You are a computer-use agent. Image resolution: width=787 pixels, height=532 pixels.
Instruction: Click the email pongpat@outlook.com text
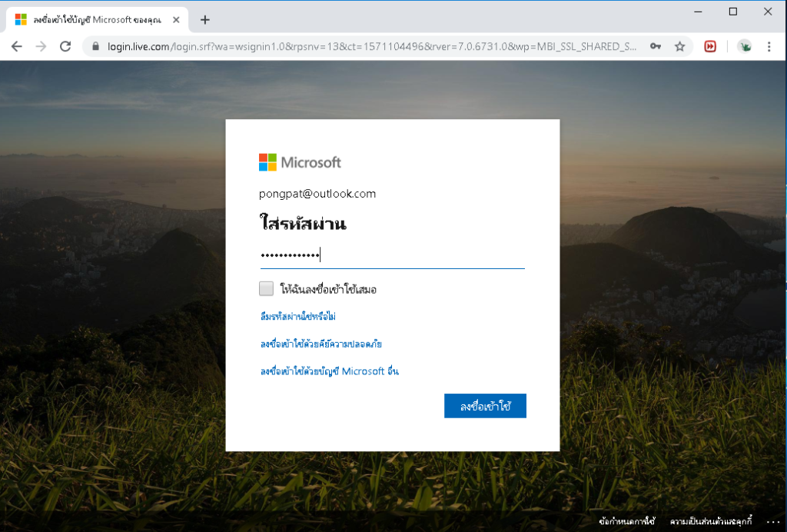click(317, 194)
